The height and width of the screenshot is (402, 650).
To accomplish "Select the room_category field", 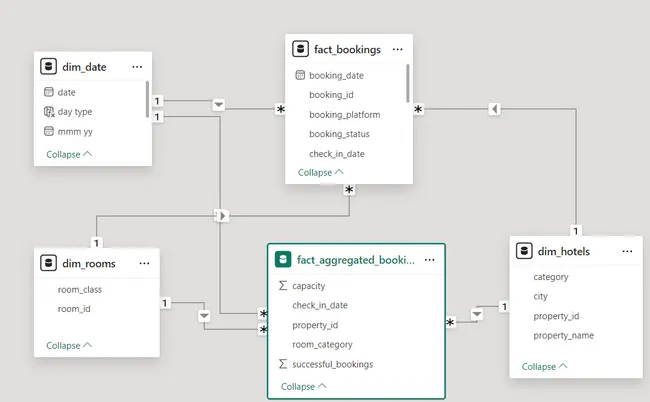I will click(323, 345).
